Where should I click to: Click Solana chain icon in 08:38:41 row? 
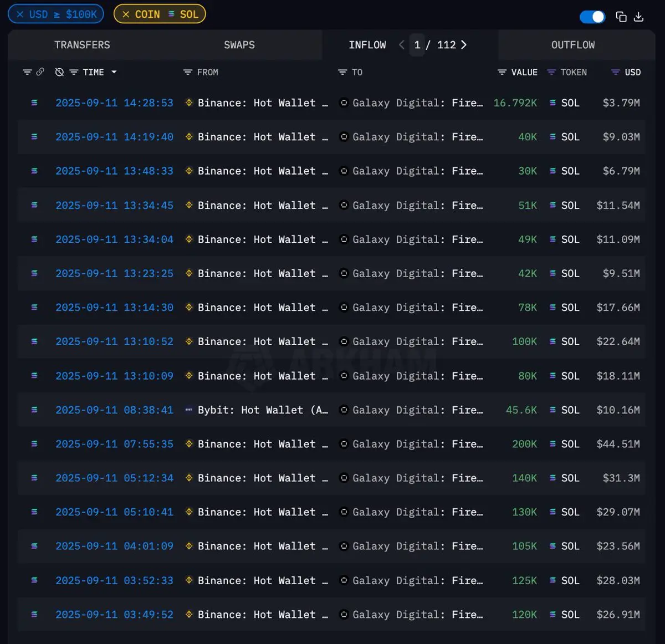pyautogui.click(x=34, y=410)
